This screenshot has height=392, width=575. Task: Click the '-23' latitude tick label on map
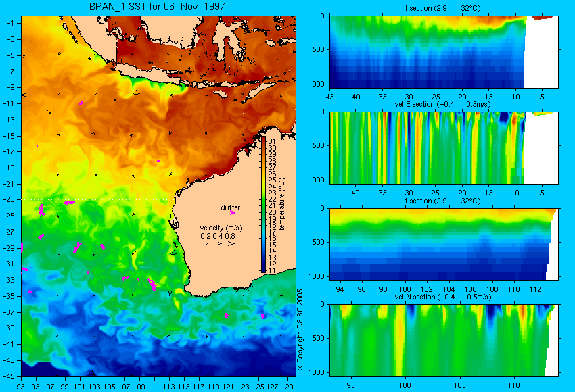(x=10, y=199)
